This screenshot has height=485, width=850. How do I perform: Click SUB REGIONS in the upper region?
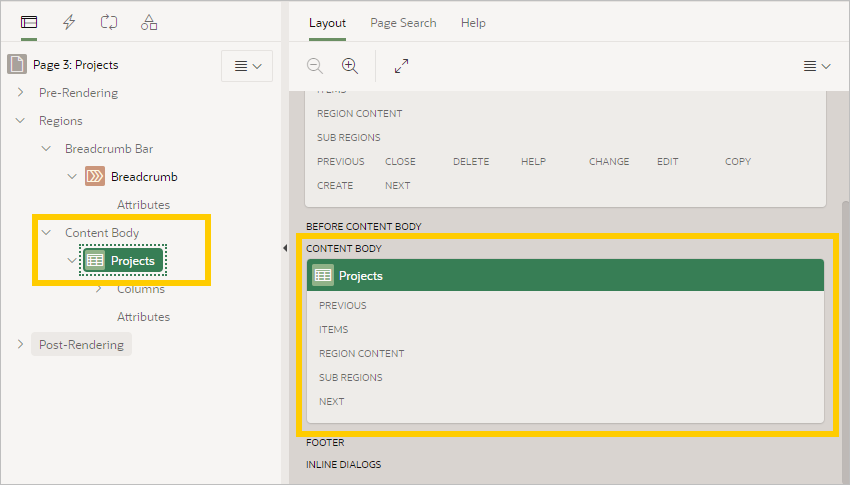349,137
